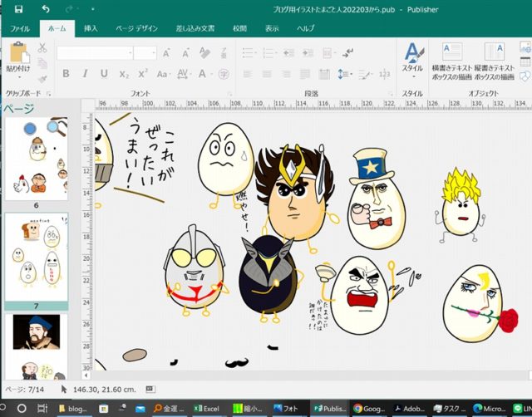Open the numbered list dropdown

pyautogui.click(x=269, y=53)
